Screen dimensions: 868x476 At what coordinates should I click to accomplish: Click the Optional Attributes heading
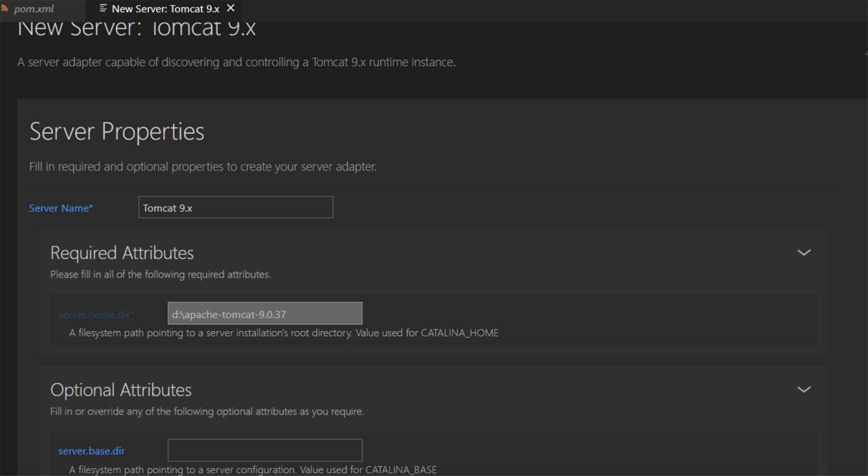[121, 390]
